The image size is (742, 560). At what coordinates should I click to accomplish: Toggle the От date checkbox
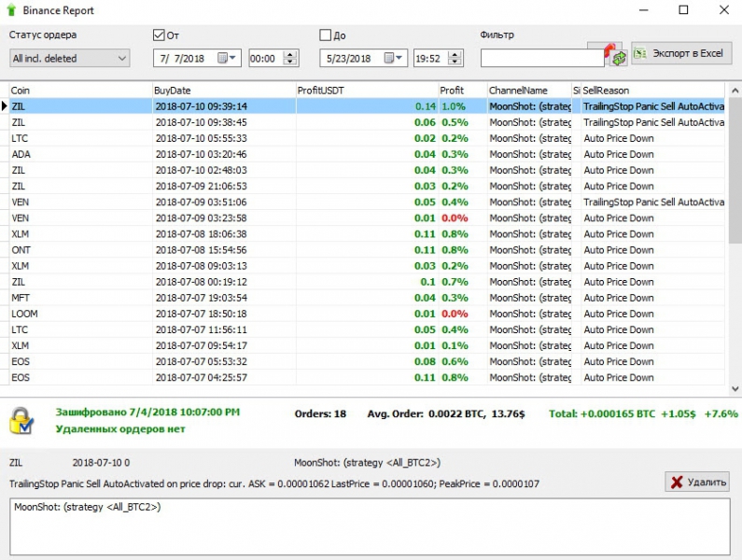[159, 35]
